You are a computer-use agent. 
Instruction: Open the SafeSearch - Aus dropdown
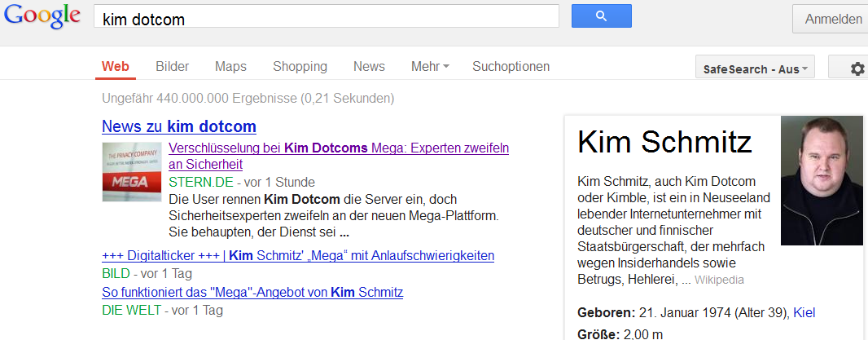click(x=755, y=68)
